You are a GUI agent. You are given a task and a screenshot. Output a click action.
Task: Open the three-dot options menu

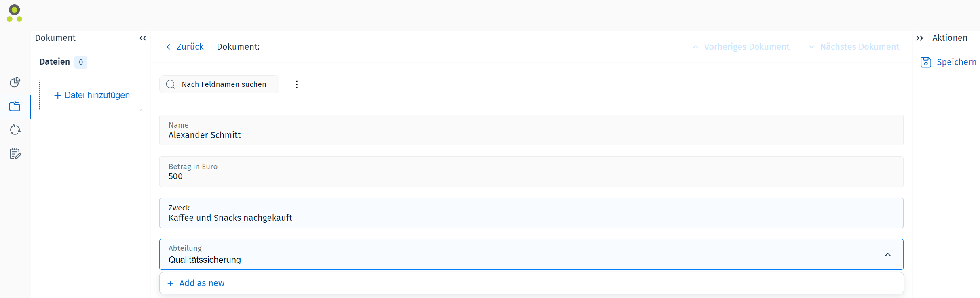pyautogui.click(x=297, y=84)
